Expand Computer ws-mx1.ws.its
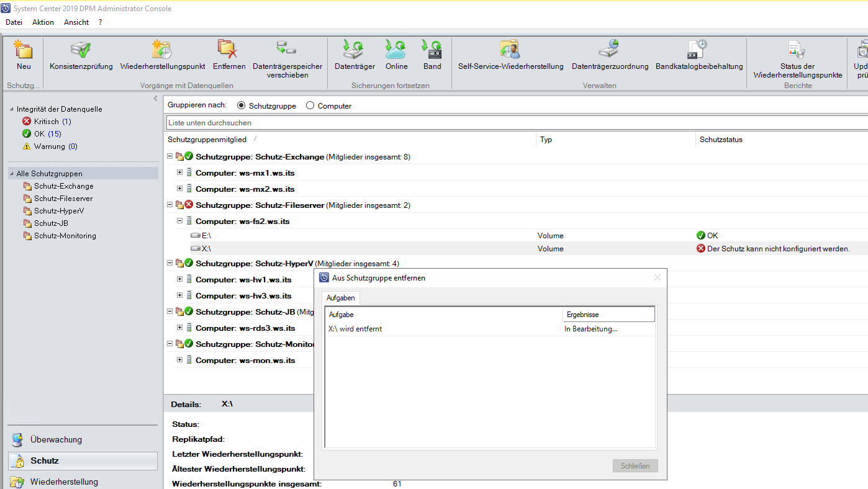 (x=180, y=173)
